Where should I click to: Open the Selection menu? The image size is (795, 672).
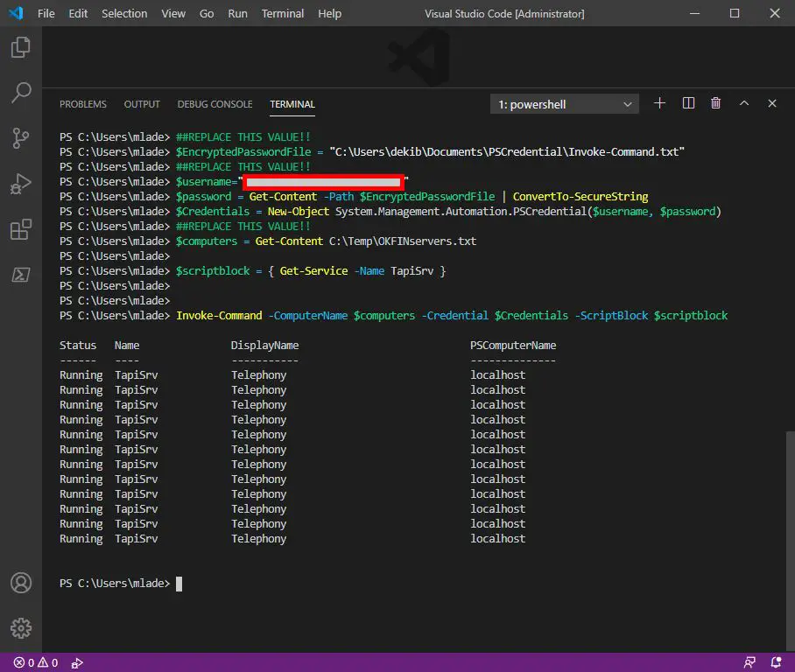click(x=124, y=14)
